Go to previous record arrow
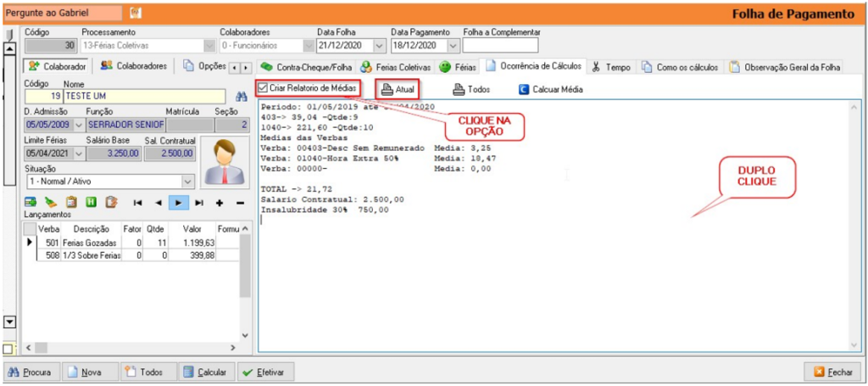This screenshot has width=868, height=386. 159,204
